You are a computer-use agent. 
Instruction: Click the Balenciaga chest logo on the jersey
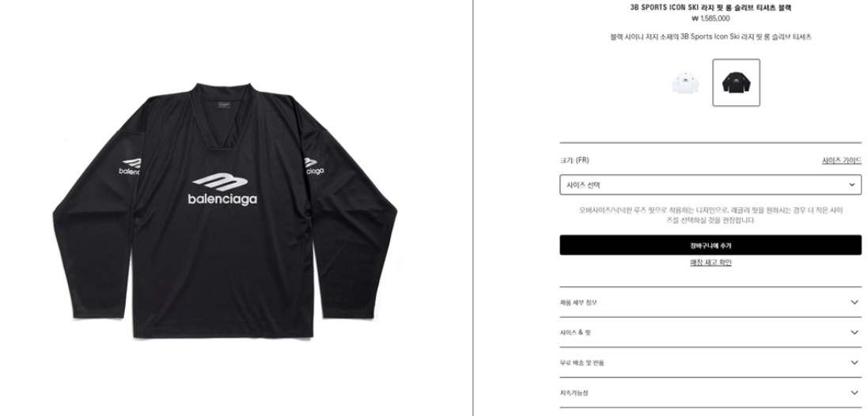(222, 190)
